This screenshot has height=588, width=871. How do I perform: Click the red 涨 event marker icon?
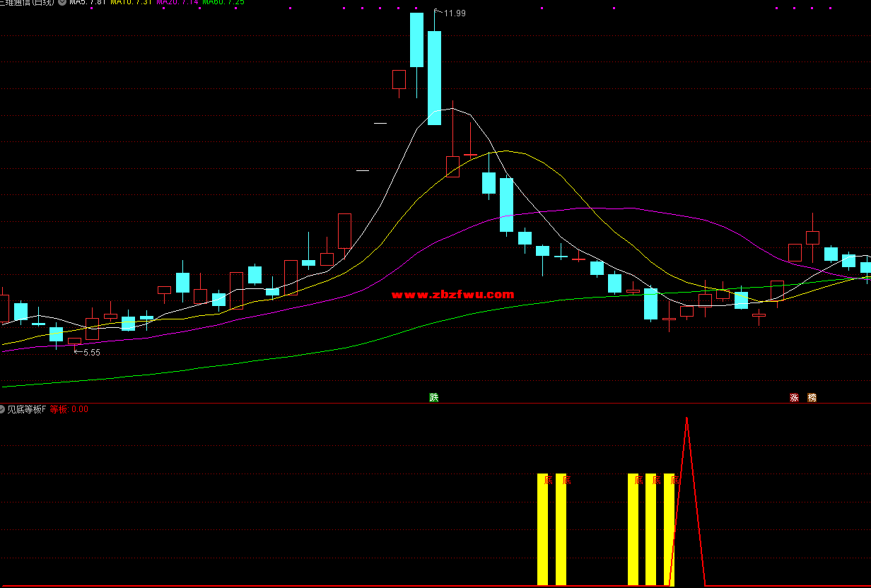[794, 397]
